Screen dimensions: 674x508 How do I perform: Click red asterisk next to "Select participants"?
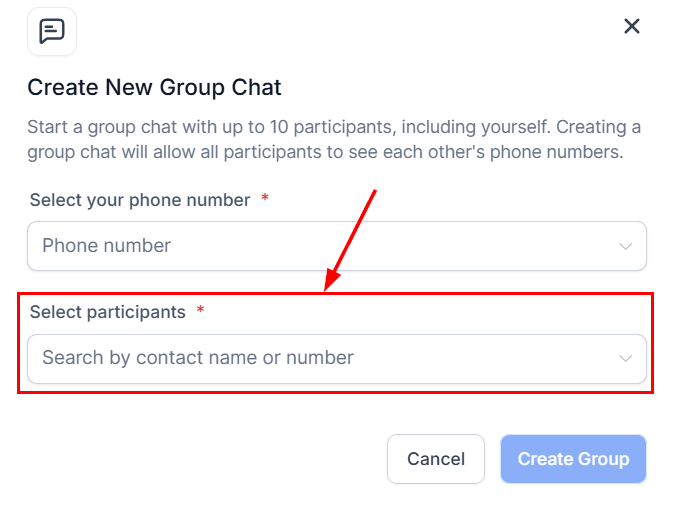click(201, 311)
